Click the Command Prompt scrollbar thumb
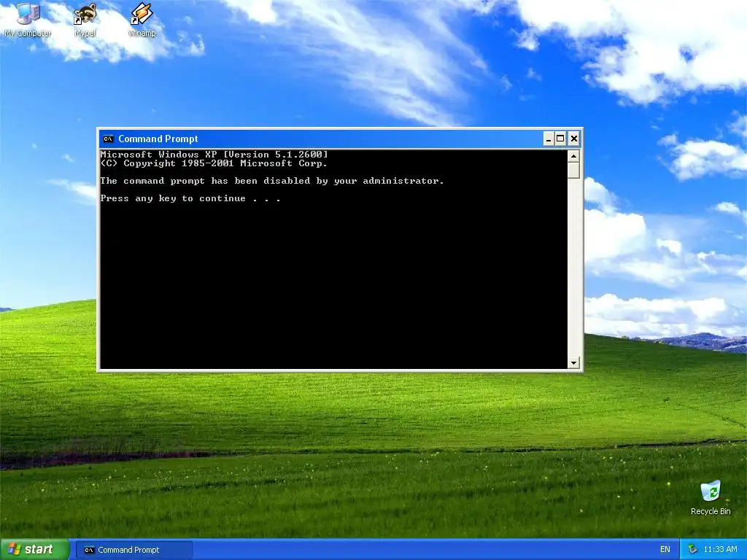 [x=573, y=171]
